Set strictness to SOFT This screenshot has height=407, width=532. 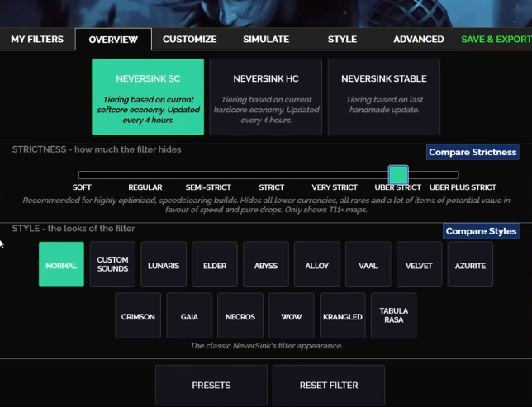tap(82, 187)
